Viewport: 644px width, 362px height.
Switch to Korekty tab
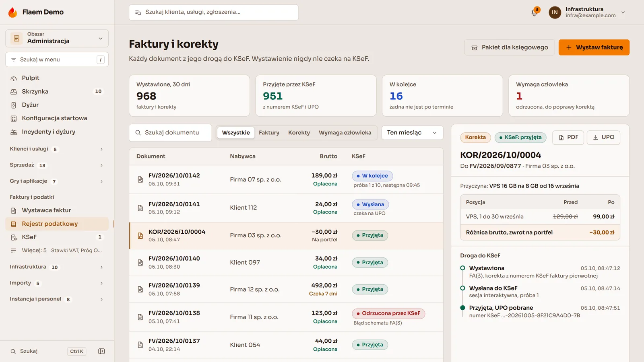pyautogui.click(x=299, y=133)
